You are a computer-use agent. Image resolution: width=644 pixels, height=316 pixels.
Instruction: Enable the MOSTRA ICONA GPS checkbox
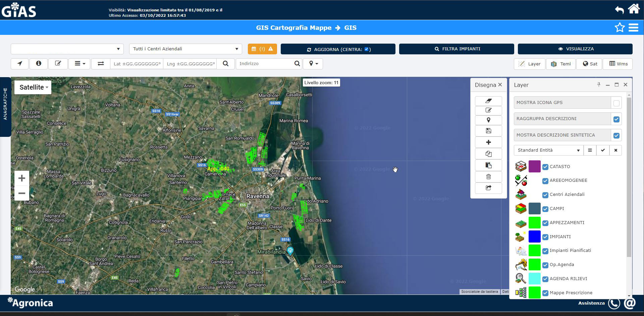[x=616, y=103]
